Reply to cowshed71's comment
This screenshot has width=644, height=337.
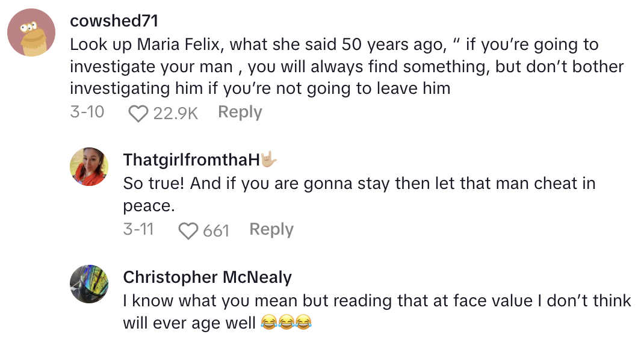pyautogui.click(x=240, y=113)
